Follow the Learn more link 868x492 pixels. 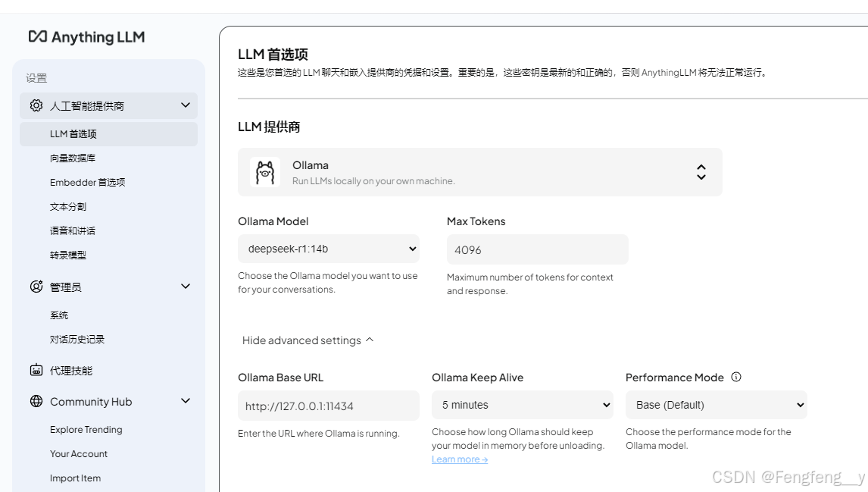pyautogui.click(x=460, y=459)
